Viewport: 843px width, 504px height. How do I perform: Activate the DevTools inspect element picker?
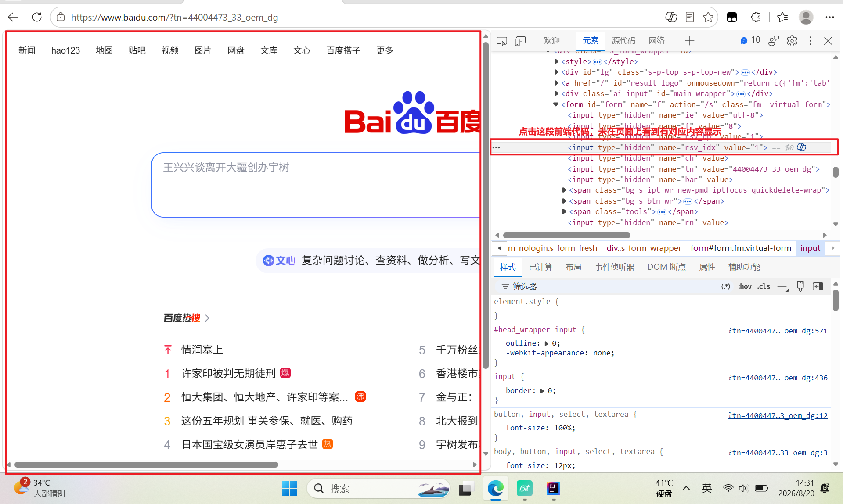click(x=502, y=41)
